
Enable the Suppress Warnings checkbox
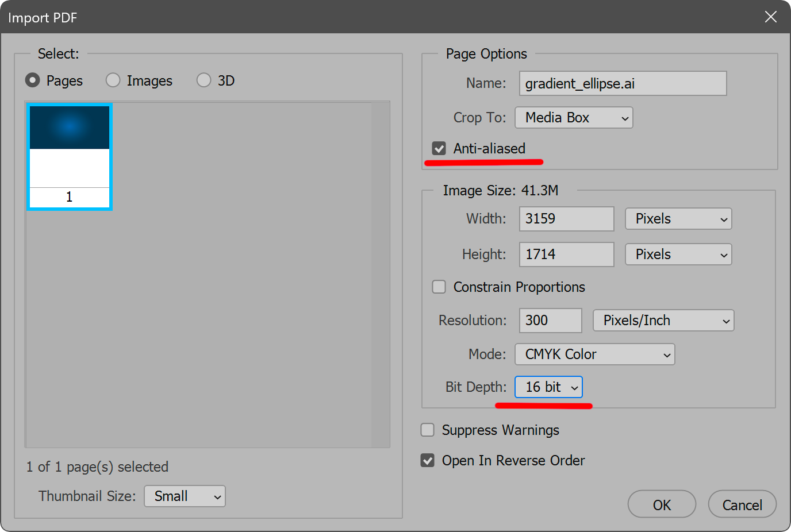point(428,430)
